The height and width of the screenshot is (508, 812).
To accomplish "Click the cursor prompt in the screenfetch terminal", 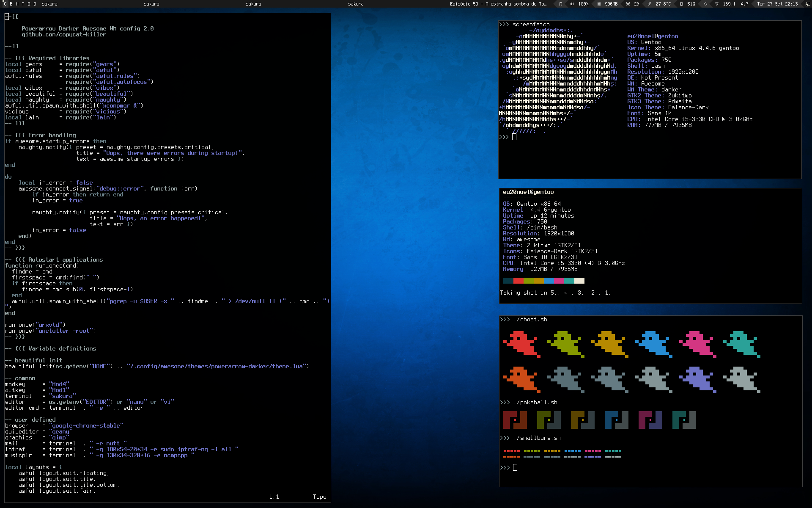I will point(514,137).
